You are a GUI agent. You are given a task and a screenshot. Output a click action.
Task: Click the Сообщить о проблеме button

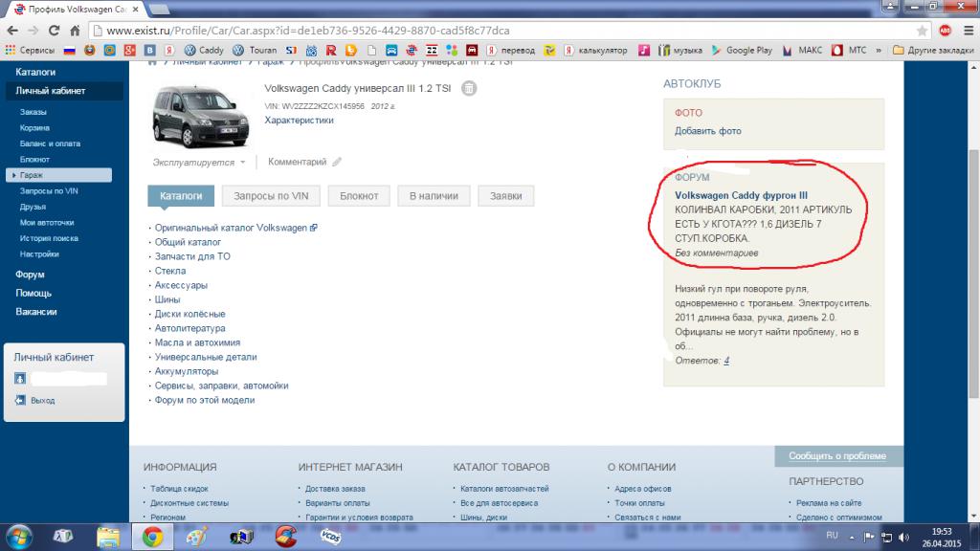click(x=836, y=456)
